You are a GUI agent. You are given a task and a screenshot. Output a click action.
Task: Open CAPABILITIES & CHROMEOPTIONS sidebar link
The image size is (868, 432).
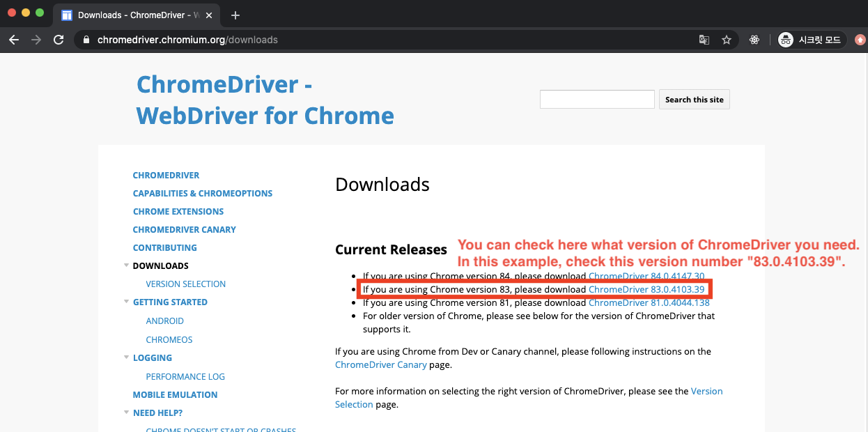click(203, 193)
